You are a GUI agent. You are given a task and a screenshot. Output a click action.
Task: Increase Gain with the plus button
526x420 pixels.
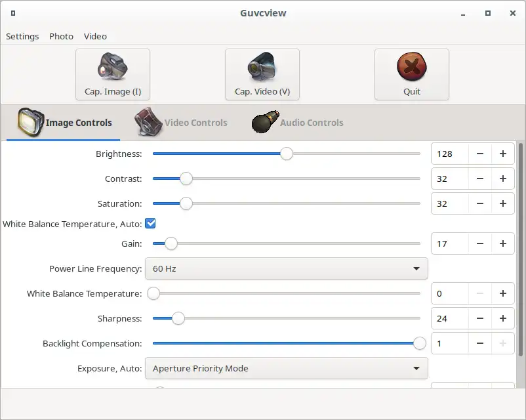click(503, 243)
